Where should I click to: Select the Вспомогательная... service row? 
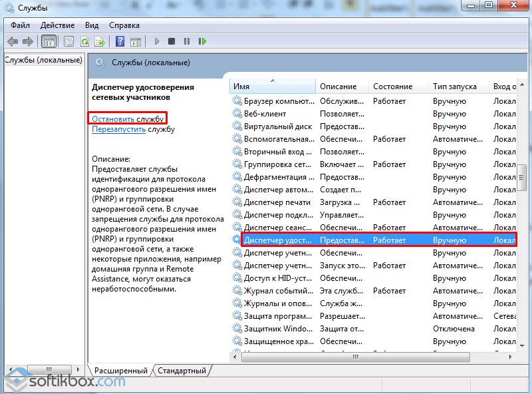coord(373,139)
